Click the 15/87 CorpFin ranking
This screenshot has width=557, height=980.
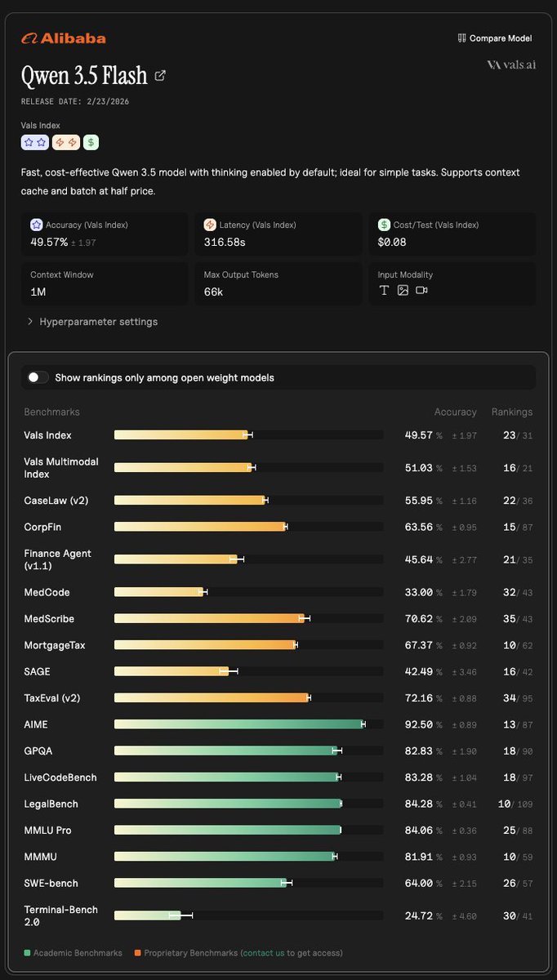tap(518, 527)
